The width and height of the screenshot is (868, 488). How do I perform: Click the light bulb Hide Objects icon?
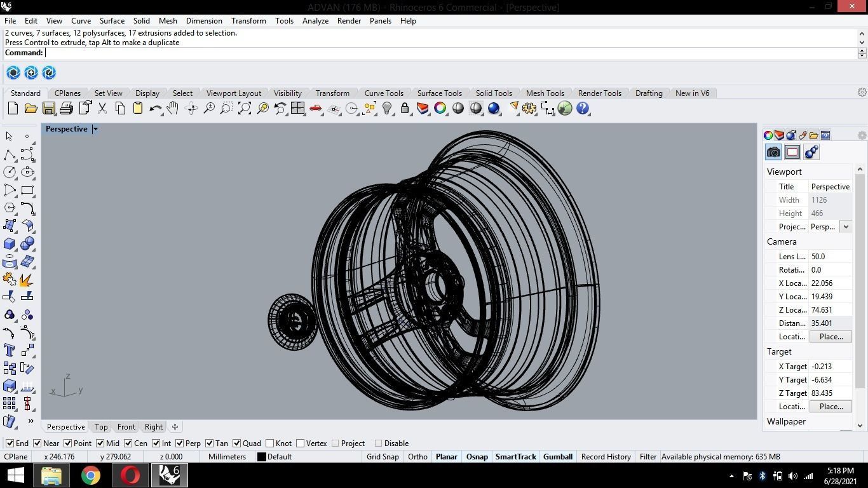(x=386, y=109)
